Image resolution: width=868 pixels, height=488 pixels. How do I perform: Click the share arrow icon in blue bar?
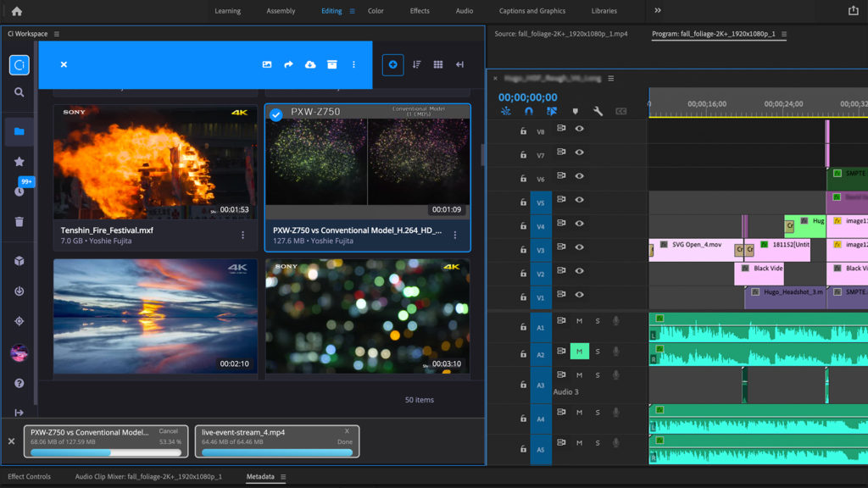(288, 64)
